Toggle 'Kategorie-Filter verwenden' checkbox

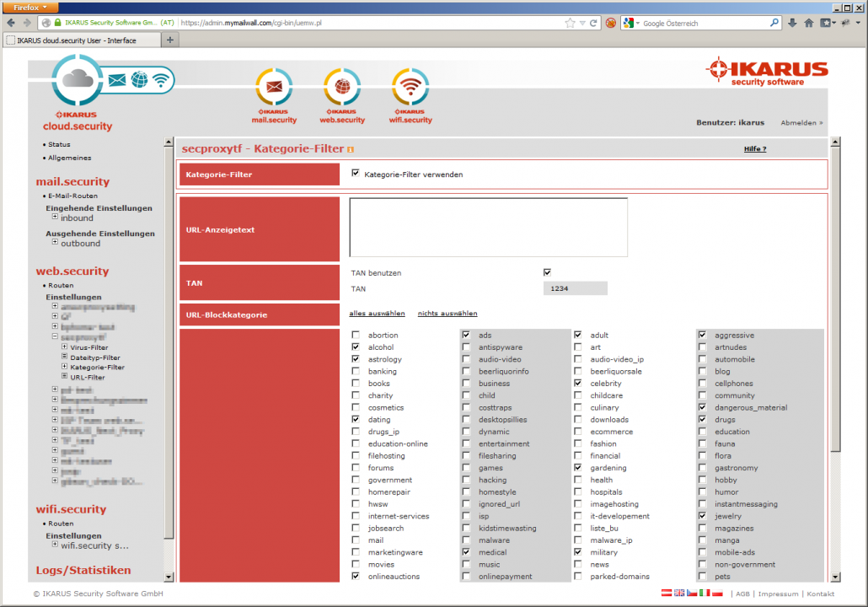pos(356,174)
